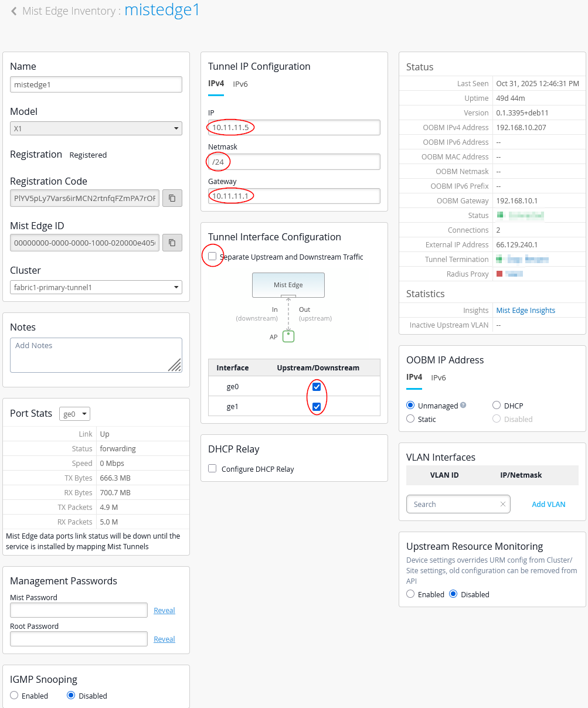588x708 pixels.
Task: Switch to IPv6 tab in Tunnel IP Configuration
Action: [240, 84]
